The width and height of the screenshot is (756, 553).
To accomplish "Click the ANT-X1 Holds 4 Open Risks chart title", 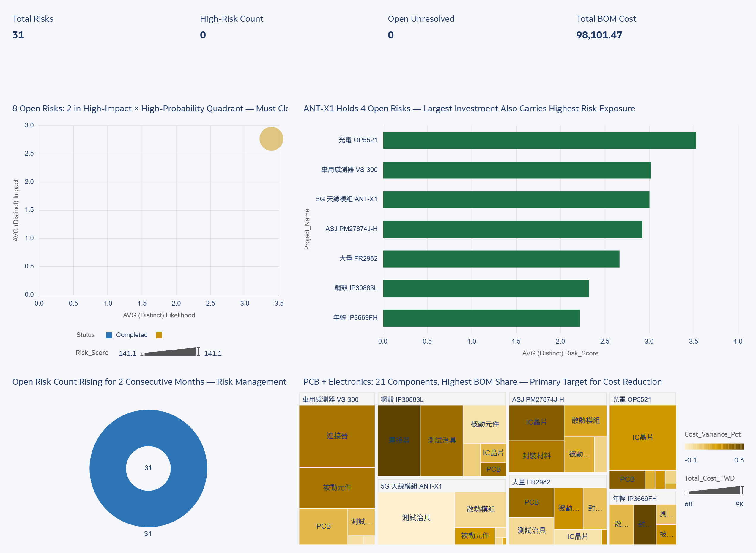I will click(x=469, y=108).
